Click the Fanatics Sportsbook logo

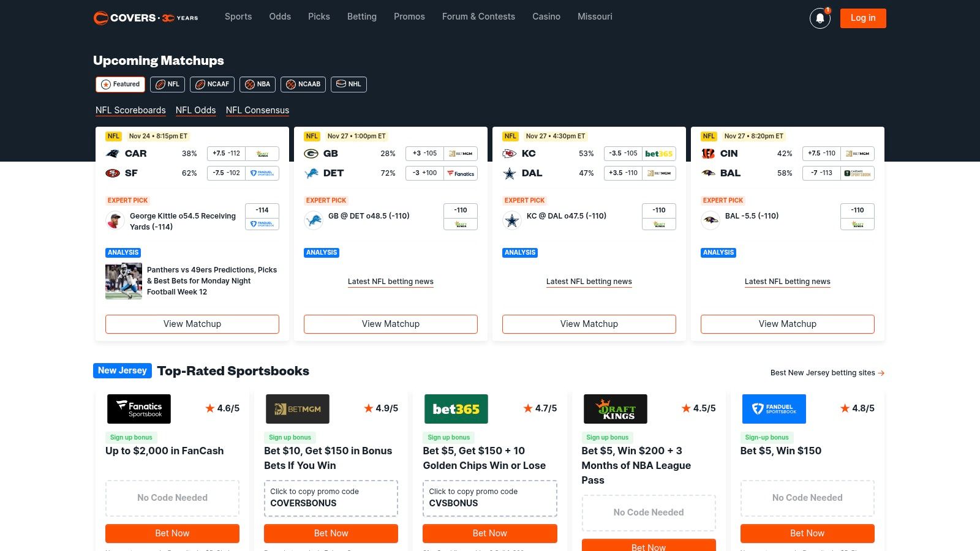[x=139, y=409]
